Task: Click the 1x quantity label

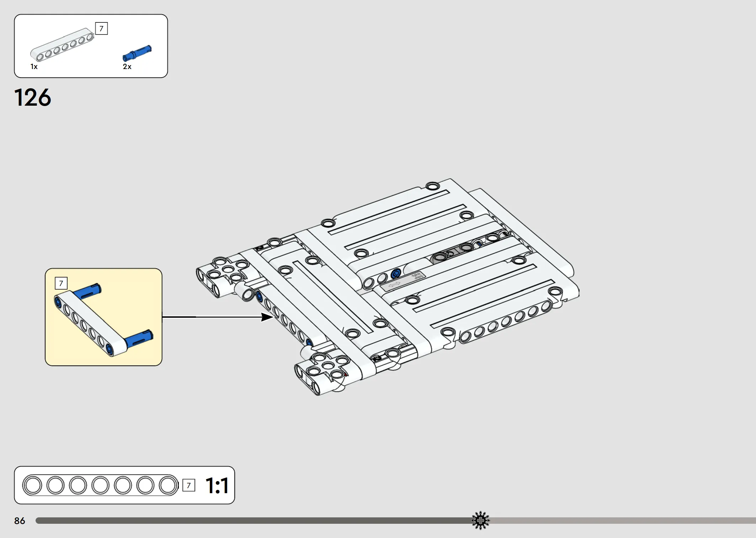Action: click(x=34, y=67)
